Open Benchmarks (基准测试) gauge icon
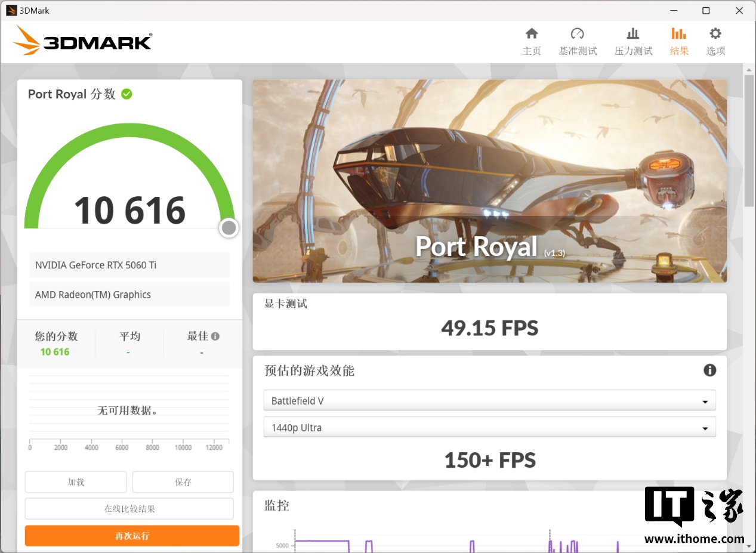This screenshot has height=553, width=756. 577,34
